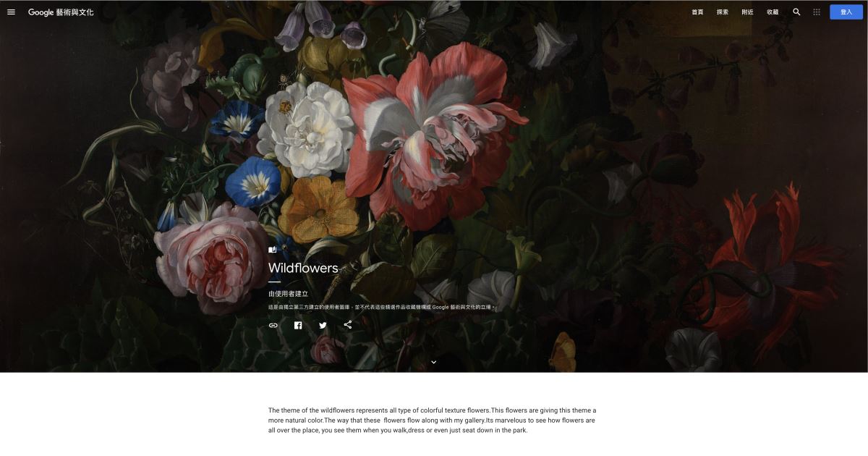Click the Google 藝術與文化 logo
Viewport: 868px width, 456px height.
61,12
